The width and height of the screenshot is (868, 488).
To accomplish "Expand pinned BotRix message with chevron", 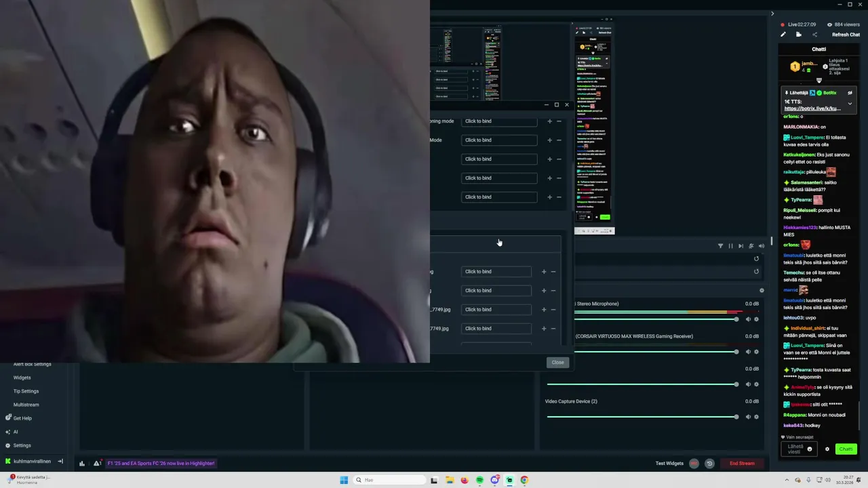I will (x=850, y=104).
